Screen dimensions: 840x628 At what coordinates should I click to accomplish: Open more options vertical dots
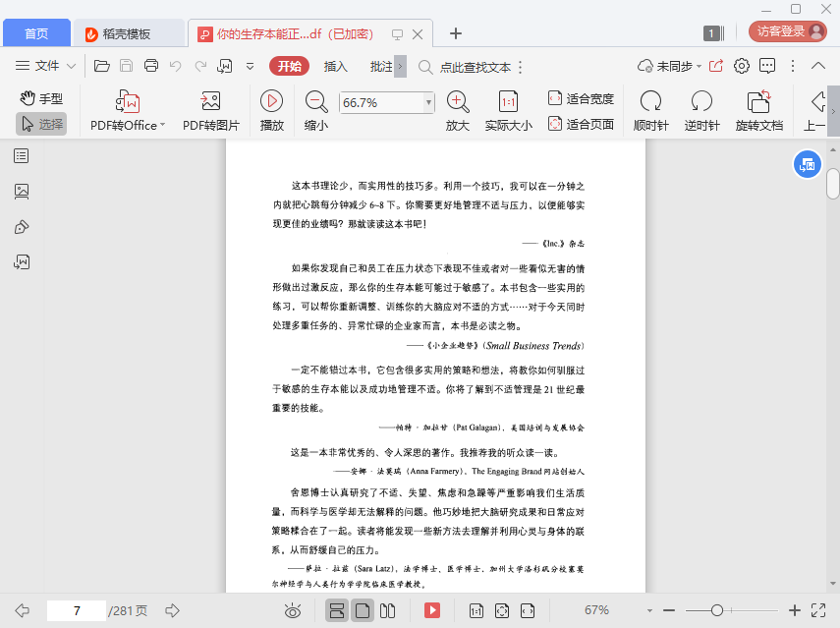pos(793,66)
